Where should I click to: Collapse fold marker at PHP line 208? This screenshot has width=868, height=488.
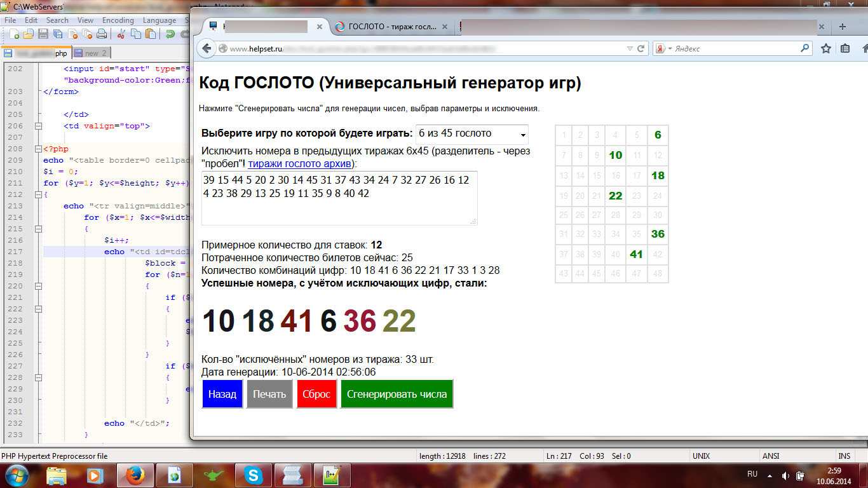pyautogui.click(x=38, y=149)
